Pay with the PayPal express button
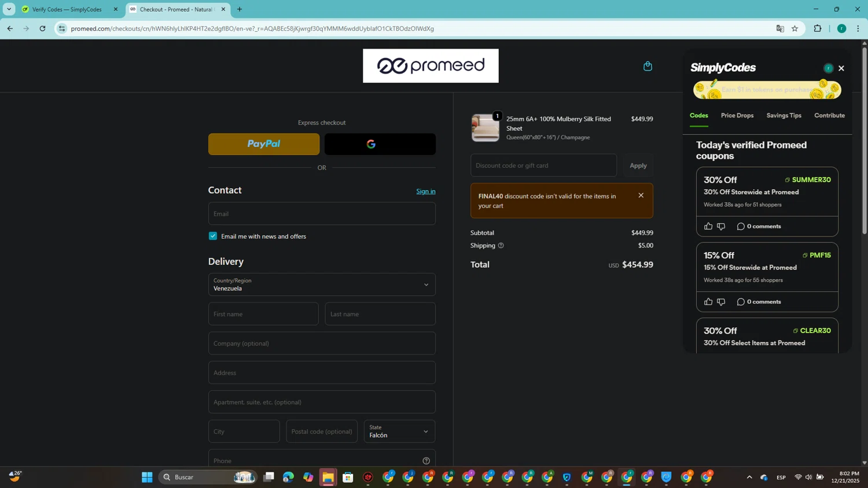This screenshot has height=488, width=868. tap(264, 144)
